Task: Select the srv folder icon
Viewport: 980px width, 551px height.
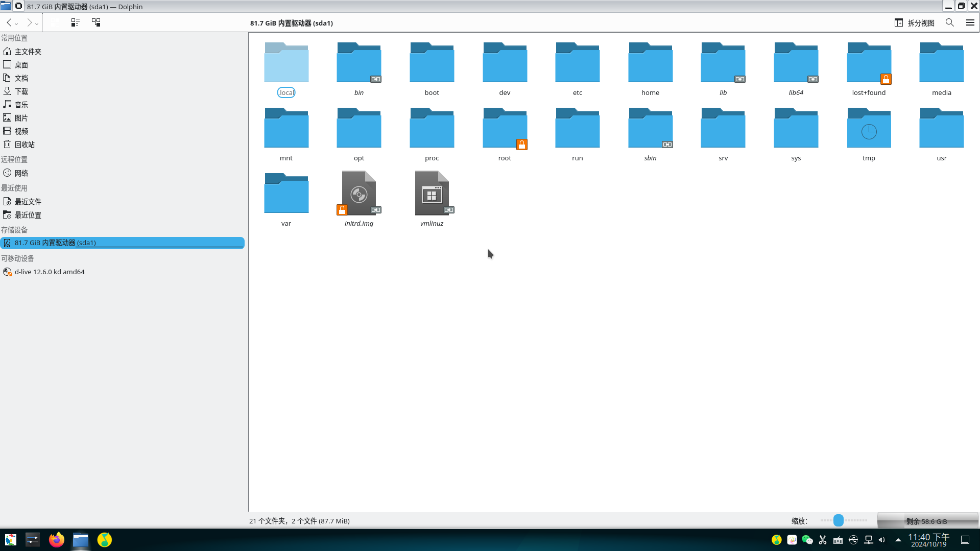Action: 723,128
